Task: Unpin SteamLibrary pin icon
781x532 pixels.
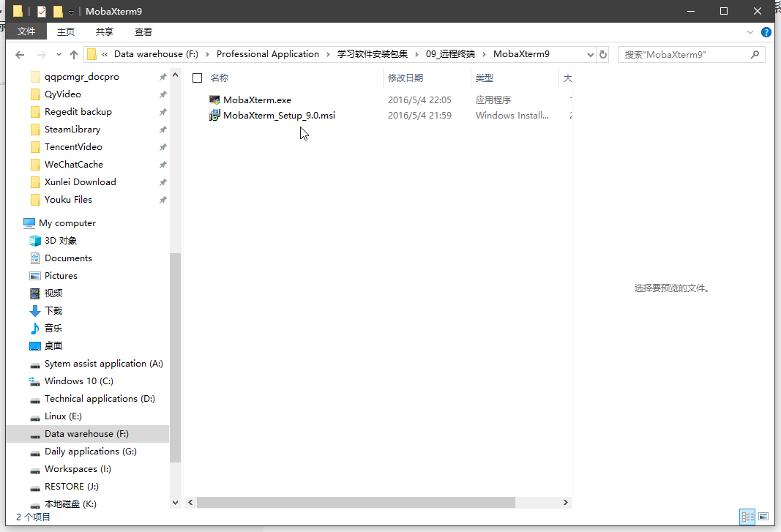Action: coord(163,130)
